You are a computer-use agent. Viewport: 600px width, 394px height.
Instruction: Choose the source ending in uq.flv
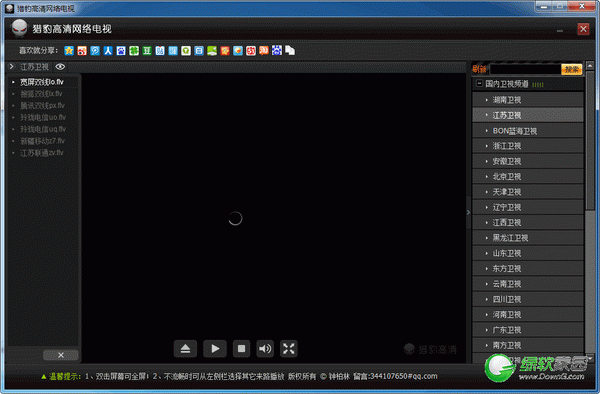(43, 129)
